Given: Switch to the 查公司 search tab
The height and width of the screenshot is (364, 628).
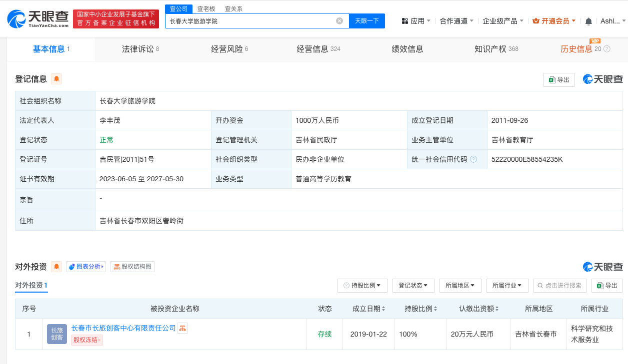Looking at the screenshot, I should click(x=179, y=8).
